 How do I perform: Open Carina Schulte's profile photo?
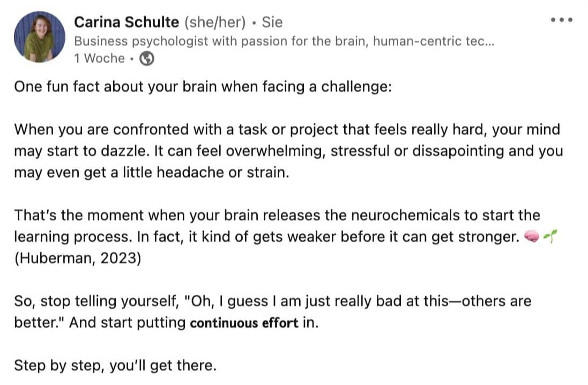pyautogui.click(x=39, y=37)
